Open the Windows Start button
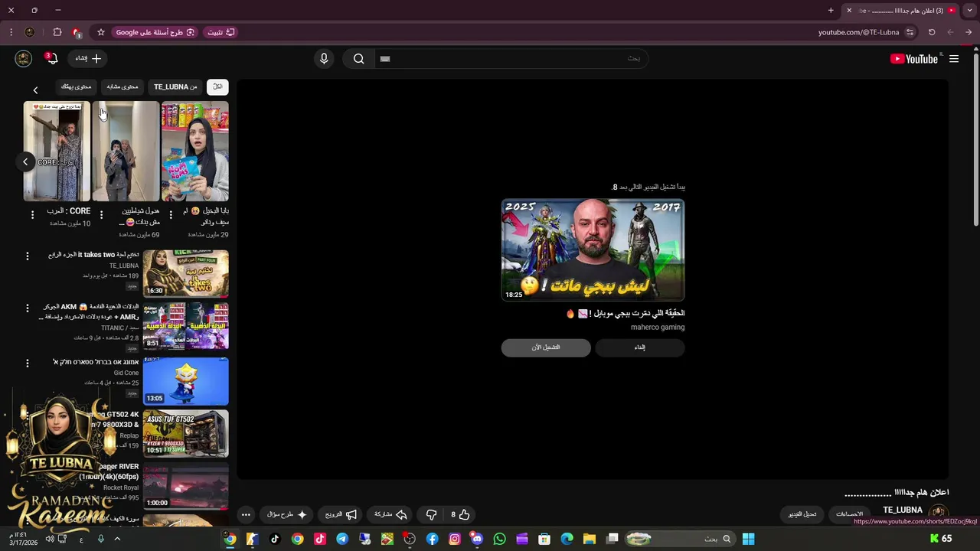980x551 pixels. (x=749, y=539)
